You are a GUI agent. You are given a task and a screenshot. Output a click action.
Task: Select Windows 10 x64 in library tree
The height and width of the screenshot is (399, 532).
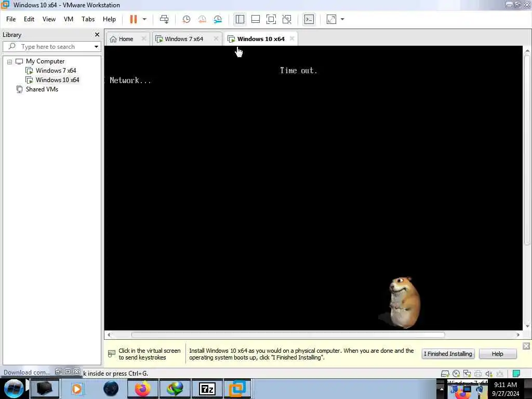(x=57, y=80)
